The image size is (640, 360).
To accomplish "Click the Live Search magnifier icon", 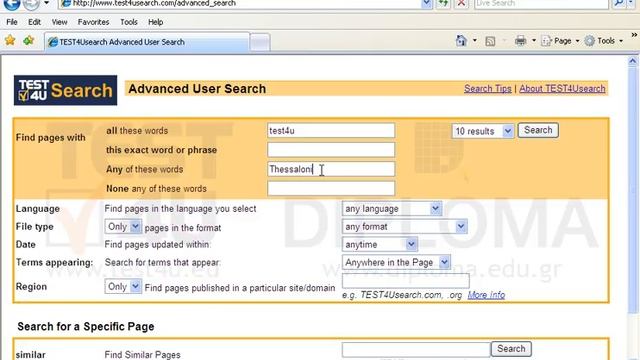I will [619, 4].
